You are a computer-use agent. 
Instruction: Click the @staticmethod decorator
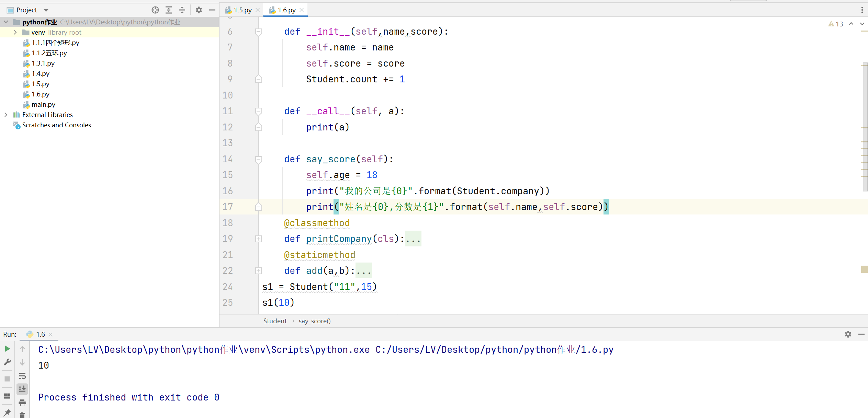click(319, 255)
